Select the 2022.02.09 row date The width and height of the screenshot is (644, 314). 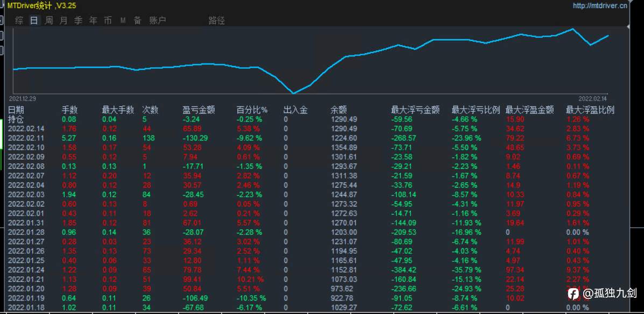25,157
